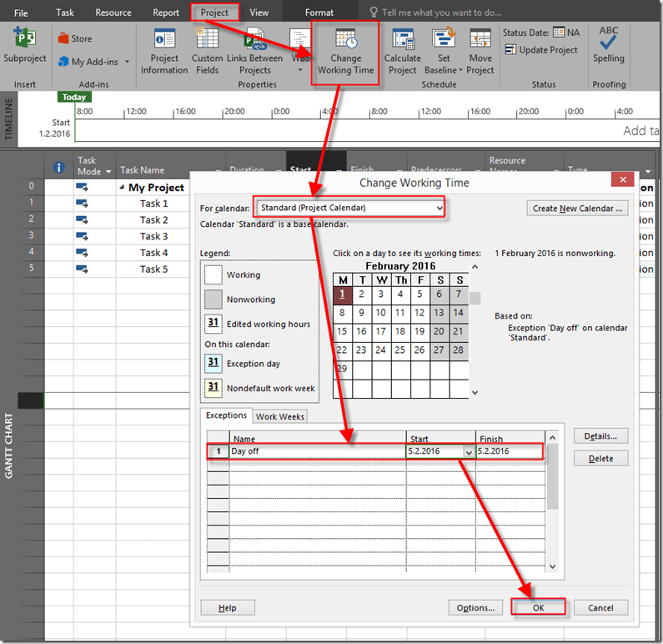663x644 pixels.
Task: Open the Move Project tool
Action: (480, 52)
